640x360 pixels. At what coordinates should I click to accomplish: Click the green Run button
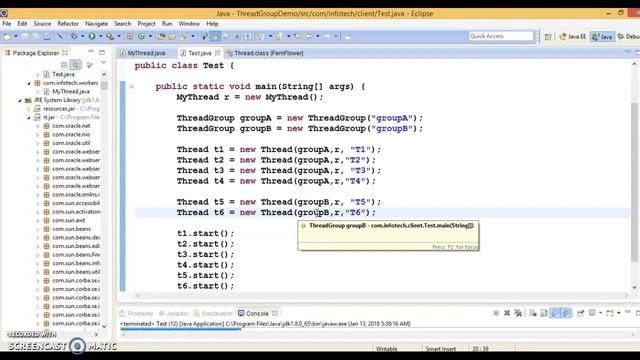(92, 36)
